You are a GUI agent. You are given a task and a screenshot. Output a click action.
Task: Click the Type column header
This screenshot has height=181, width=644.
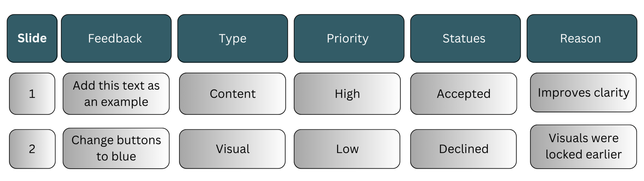(232, 38)
